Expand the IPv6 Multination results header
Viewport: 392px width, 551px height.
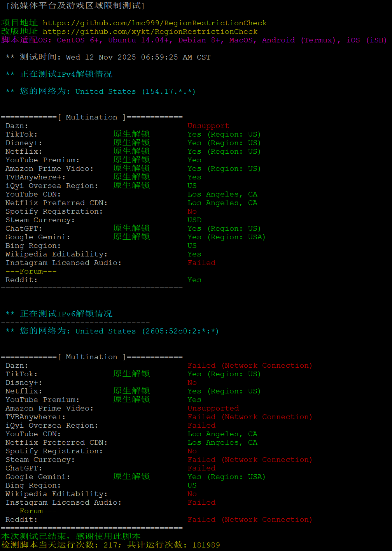[92, 356]
